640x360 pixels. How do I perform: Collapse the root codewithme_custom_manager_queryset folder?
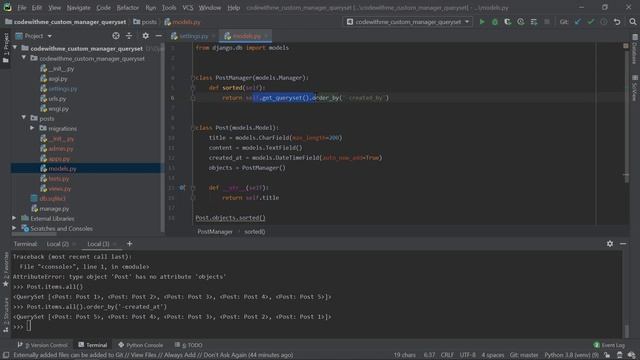point(15,48)
